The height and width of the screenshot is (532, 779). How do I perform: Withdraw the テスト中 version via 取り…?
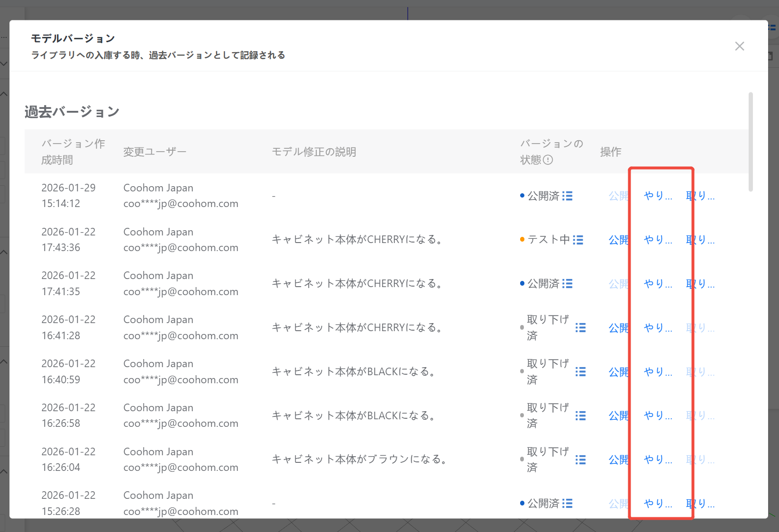point(700,240)
